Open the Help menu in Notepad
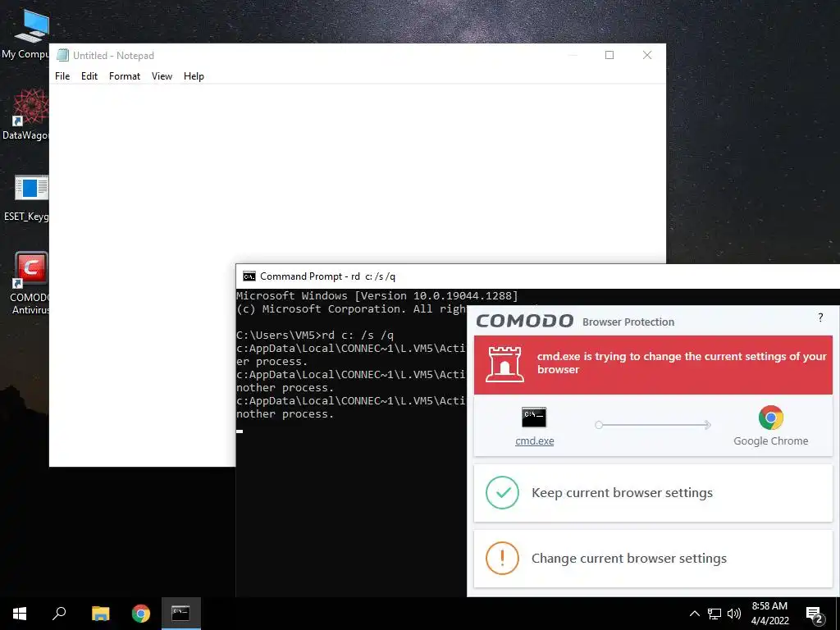 194,76
